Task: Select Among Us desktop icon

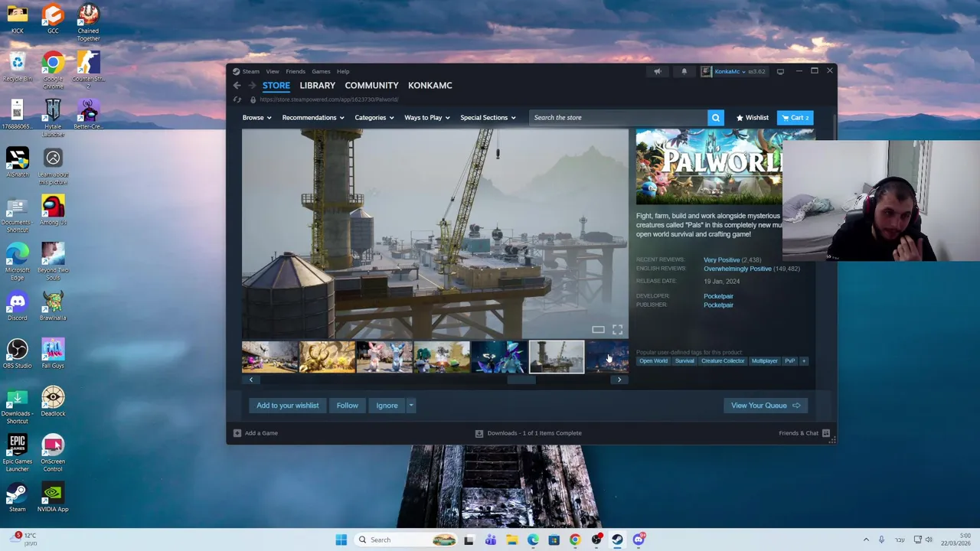Action: click(53, 210)
